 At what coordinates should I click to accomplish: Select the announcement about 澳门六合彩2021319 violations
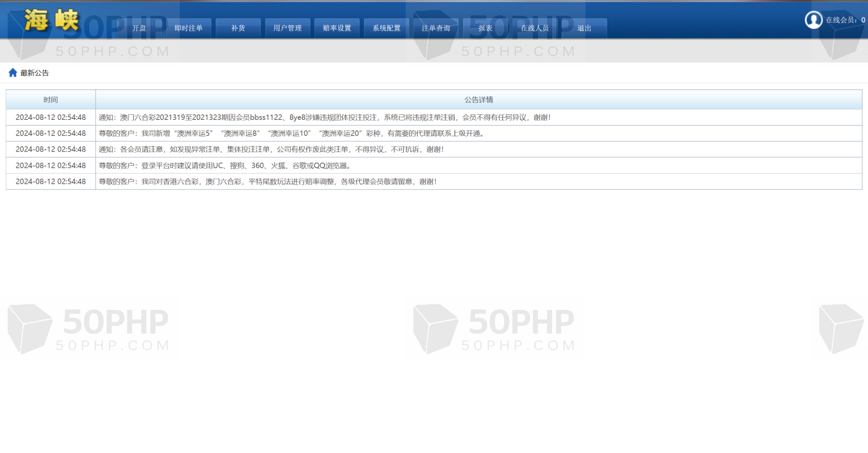tap(324, 118)
